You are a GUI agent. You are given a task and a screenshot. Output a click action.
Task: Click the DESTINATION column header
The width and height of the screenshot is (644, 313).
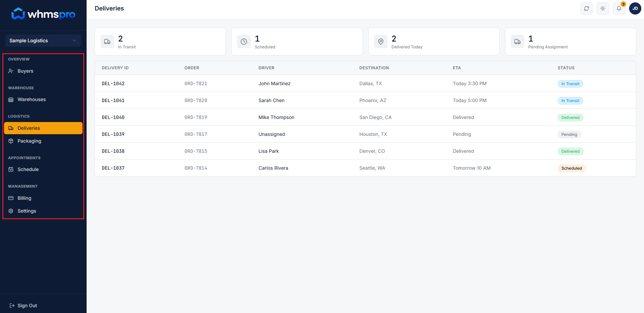(374, 68)
